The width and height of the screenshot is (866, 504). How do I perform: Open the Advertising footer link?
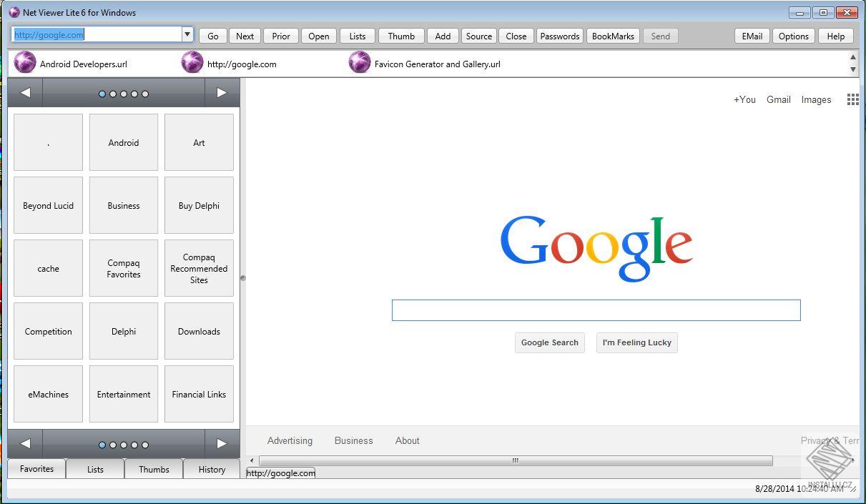(290, 440)
